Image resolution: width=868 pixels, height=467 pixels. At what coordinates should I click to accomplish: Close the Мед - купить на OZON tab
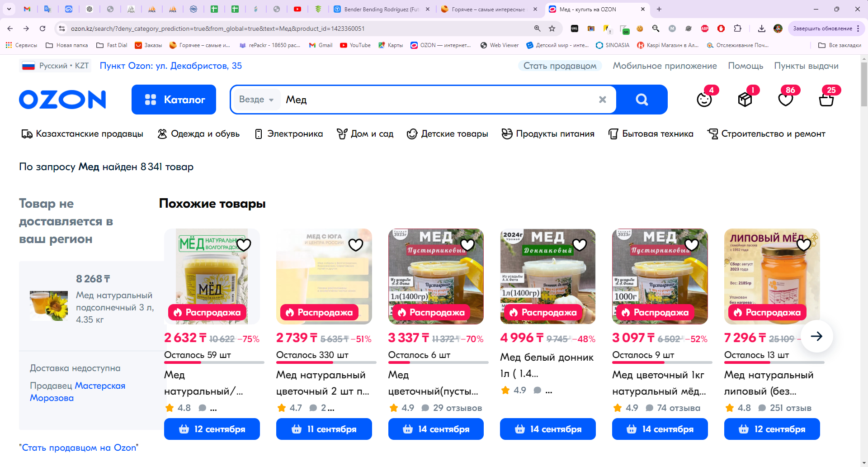[643, 9]
